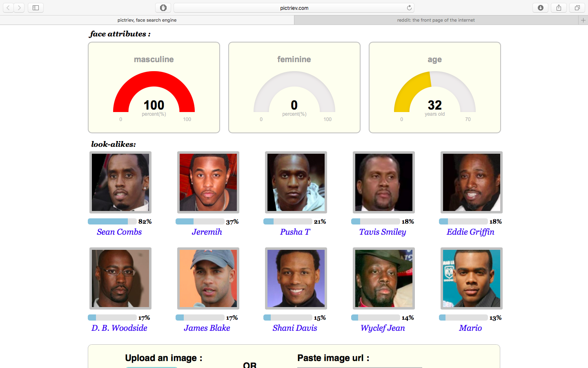The width and height of the screenshot is (588, 368).
Task: Click the 'Upload an image :' label
Action: (164, 358)
